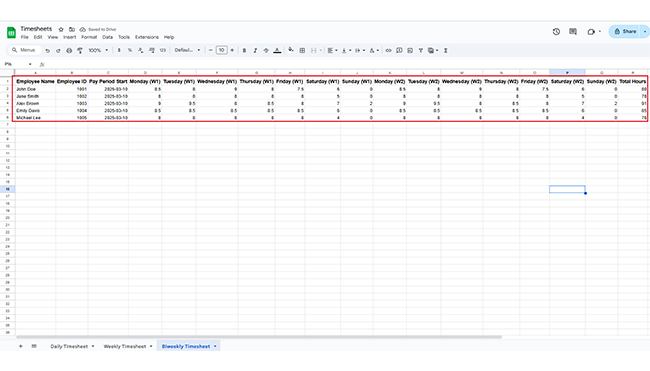Activate the paint format tool
The image size is (650, 371).
click(x=80, y=51)
